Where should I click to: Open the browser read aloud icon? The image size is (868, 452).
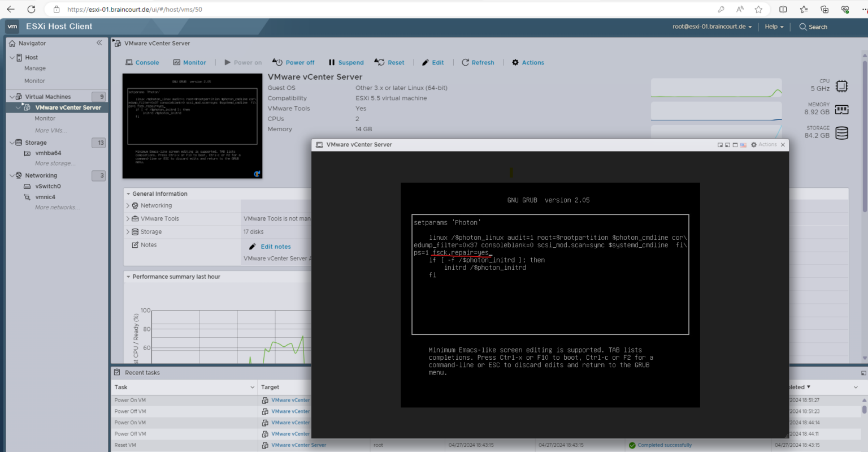740,9
